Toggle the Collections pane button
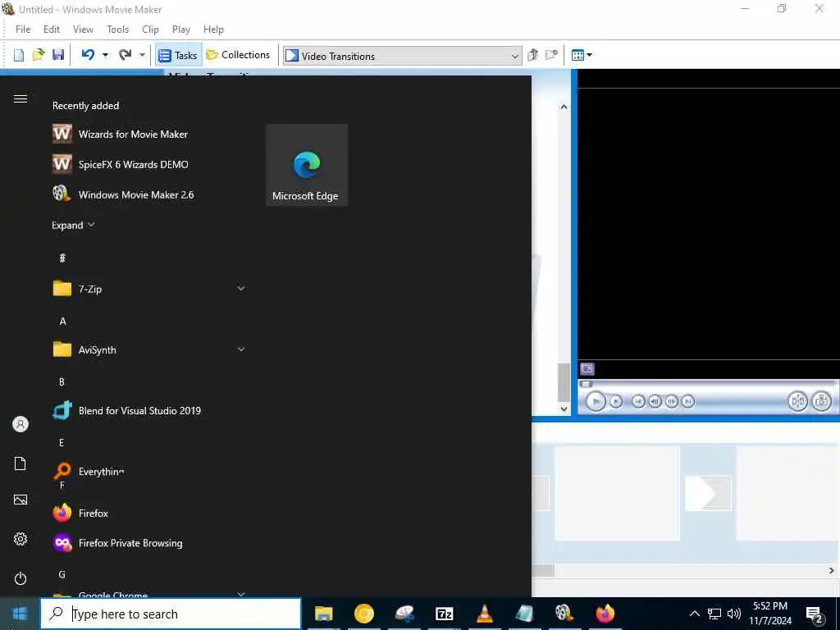This screenshot has height=630, width=840. [239, 55]
